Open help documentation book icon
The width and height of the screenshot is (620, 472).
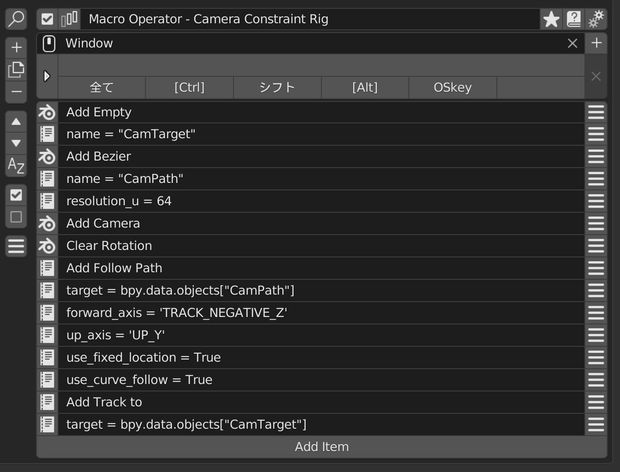coord(573,19)
